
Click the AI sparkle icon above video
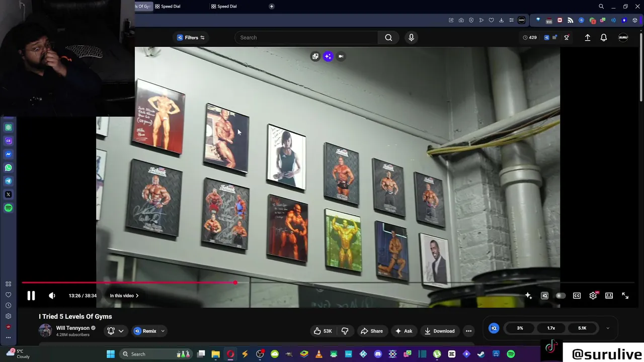(x=328, y=56)
